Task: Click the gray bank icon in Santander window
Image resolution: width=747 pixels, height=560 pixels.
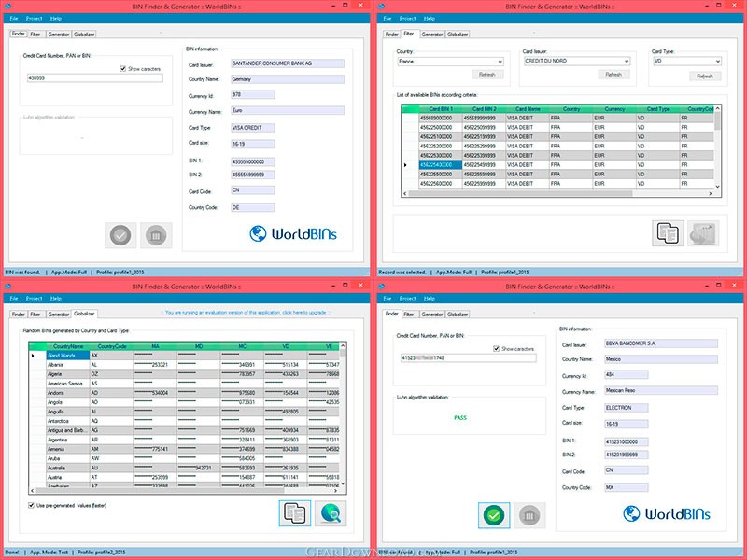Action: point(156,235)
